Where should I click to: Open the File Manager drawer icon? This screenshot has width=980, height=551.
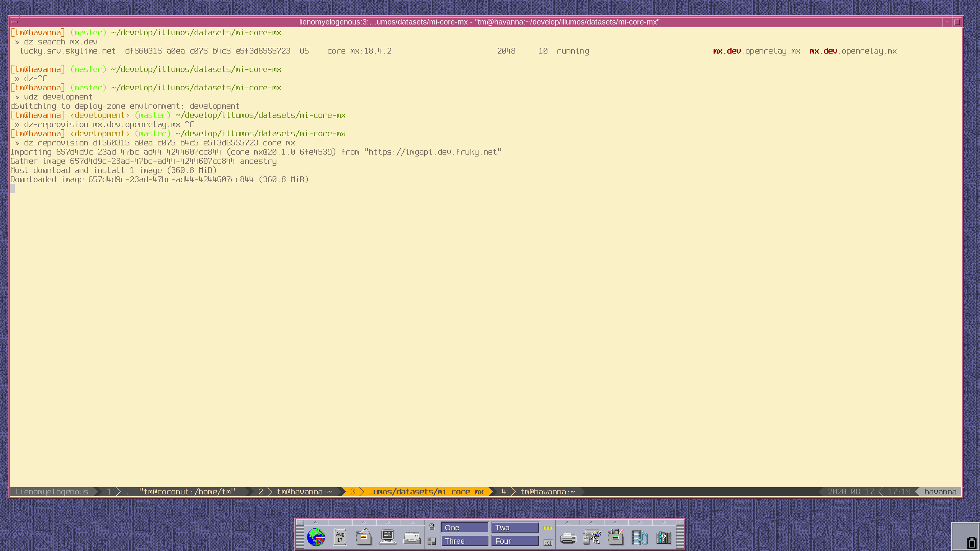point(364,537)
